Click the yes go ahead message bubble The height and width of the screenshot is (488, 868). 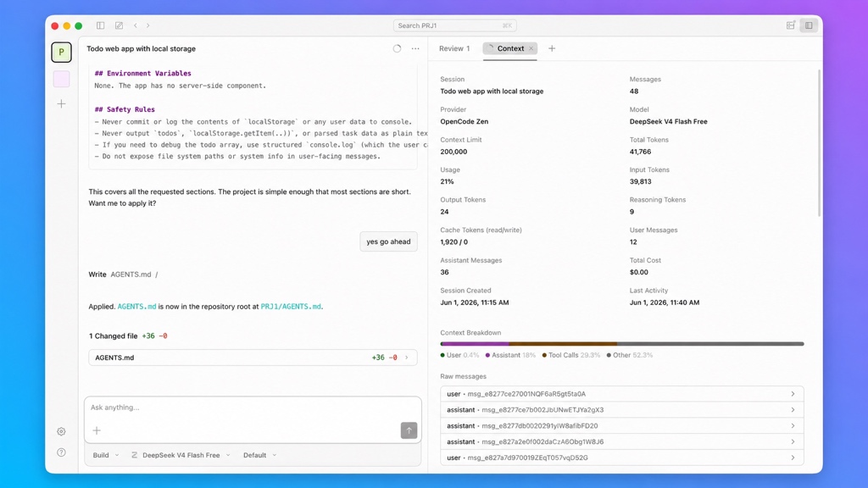coord(388,241)
